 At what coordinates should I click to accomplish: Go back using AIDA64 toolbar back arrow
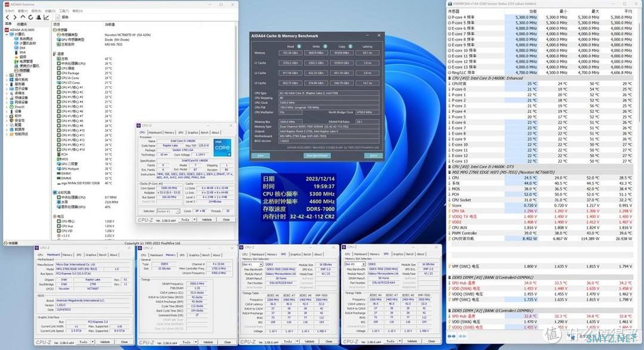click(x=7, y=17)
